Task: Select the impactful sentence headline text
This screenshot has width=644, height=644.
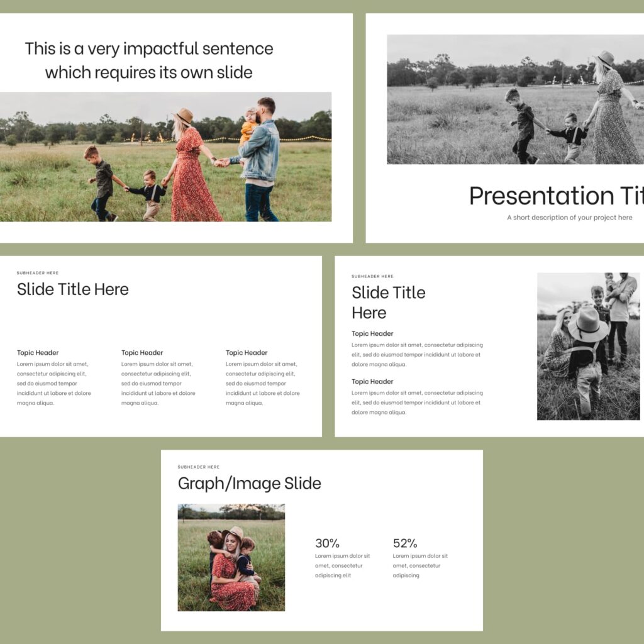Action: click(149, 60)
